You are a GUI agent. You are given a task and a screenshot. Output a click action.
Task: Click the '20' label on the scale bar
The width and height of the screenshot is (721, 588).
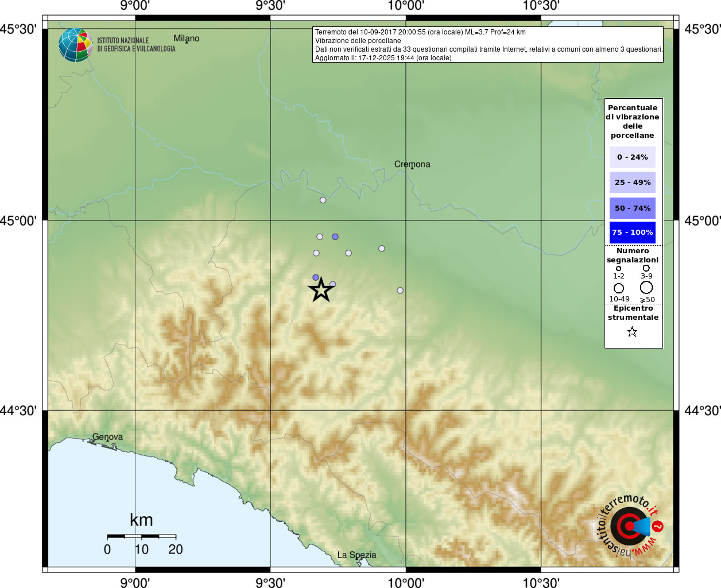[176, 550]
